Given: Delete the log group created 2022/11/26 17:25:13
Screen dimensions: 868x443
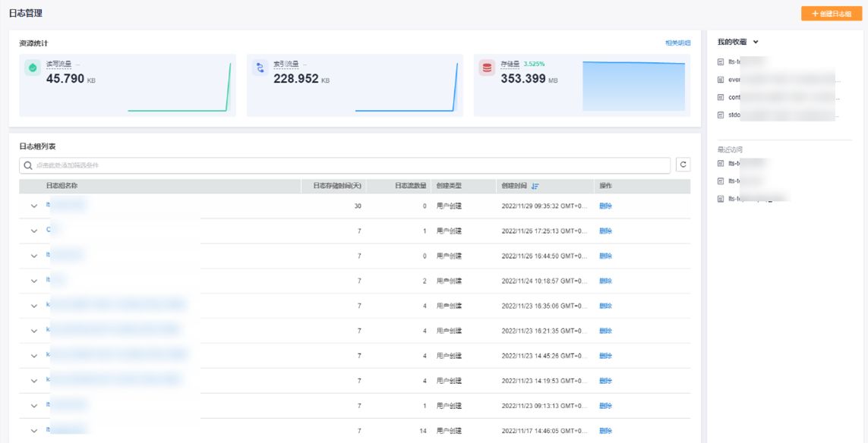Looking at the screenshot, I should point(605,231).
